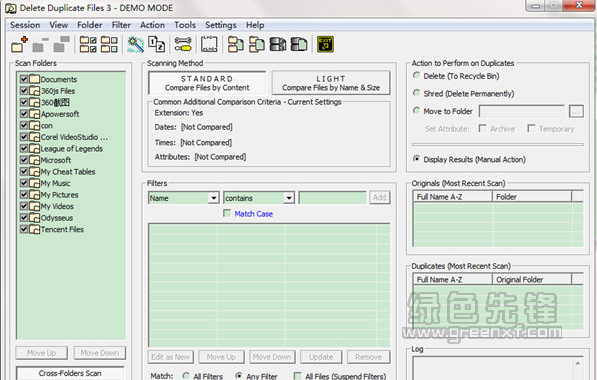The height and width of the screenshot is (380, 597).
Task: Click the numbered pages 1-2 toolbar icon
Action: pos(156,44)
